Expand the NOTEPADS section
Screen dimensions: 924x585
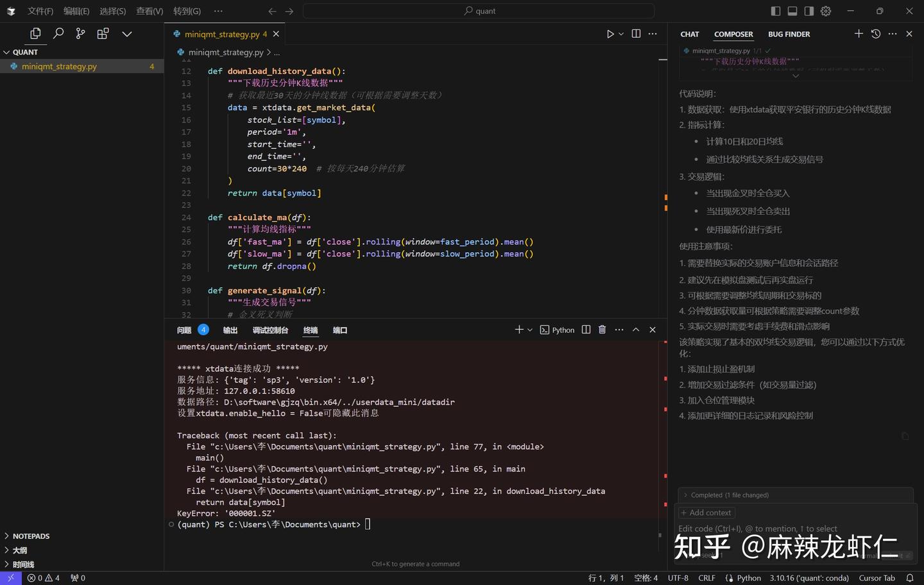[82, 536]
